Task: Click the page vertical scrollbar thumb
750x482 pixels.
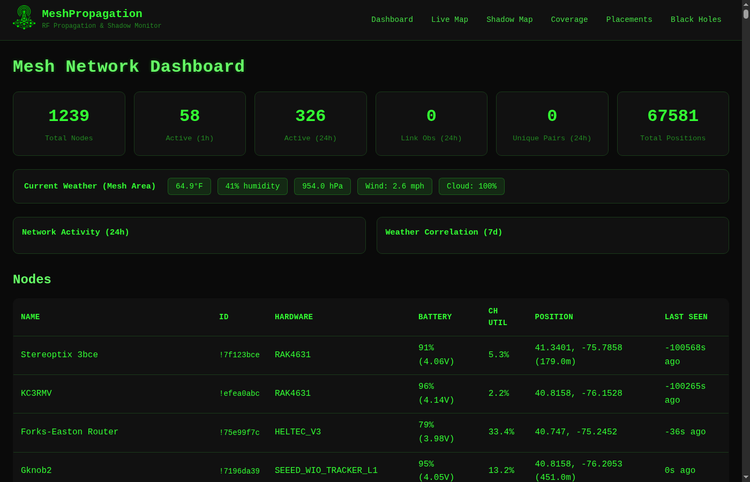Action: (x=746, y=12)
